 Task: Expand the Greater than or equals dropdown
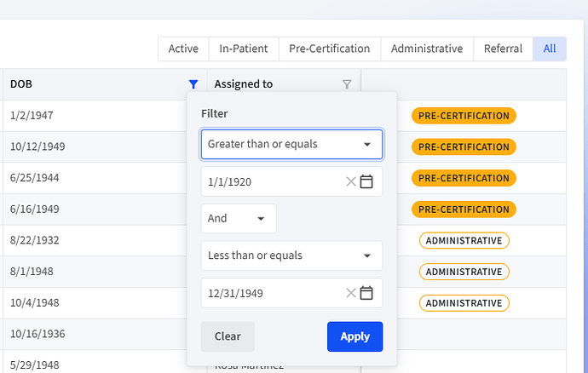(x=291, y=144)
